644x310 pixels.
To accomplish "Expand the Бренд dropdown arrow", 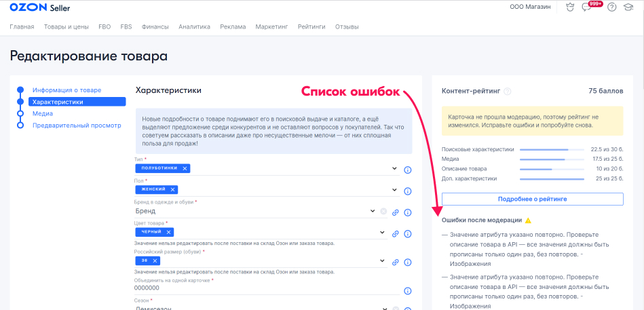I will click(x=373, y=211).
